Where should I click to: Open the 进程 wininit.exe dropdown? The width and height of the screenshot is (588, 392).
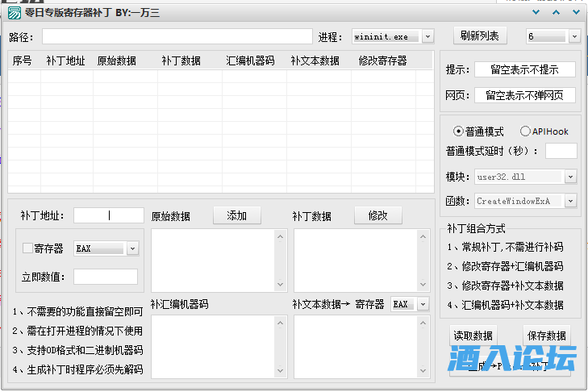(x=427, y=37)
